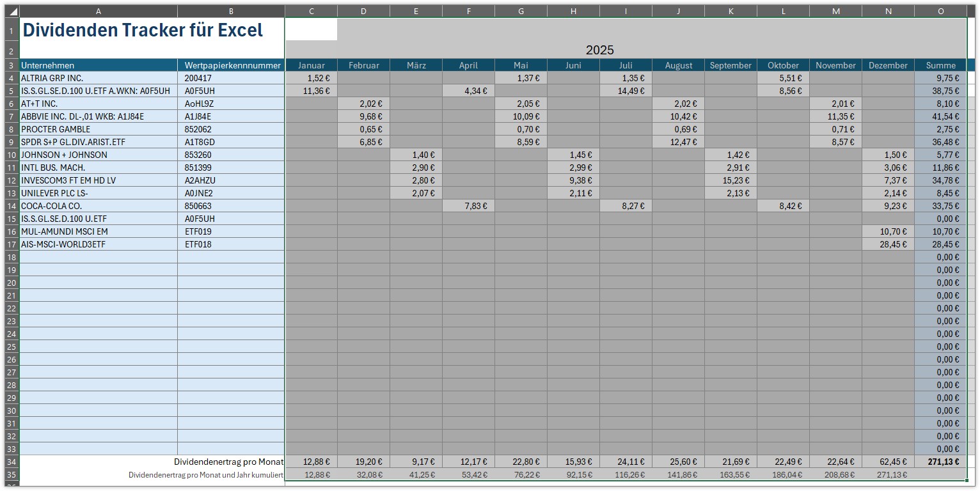Screen dimensions: 980x491
Task: Click the 'Dividendenertrag pro Monat' label cell
Action: [x=228, y=462]
